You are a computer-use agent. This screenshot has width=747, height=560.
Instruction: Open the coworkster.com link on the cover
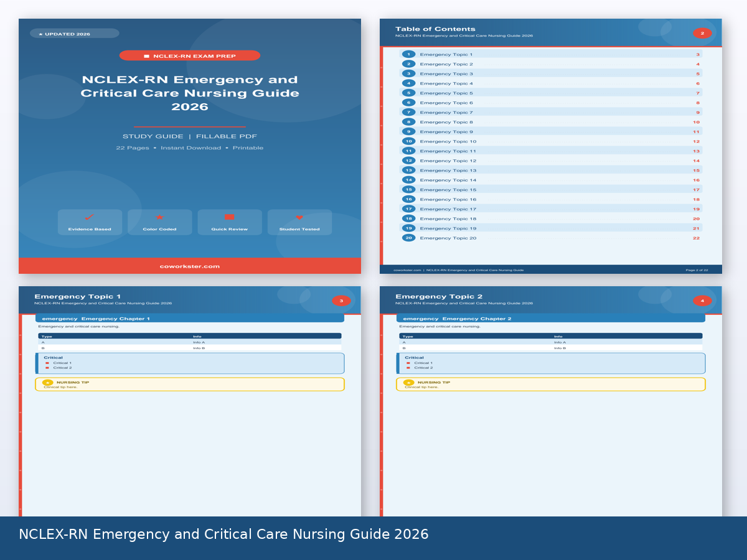click(x=190, y=266)
